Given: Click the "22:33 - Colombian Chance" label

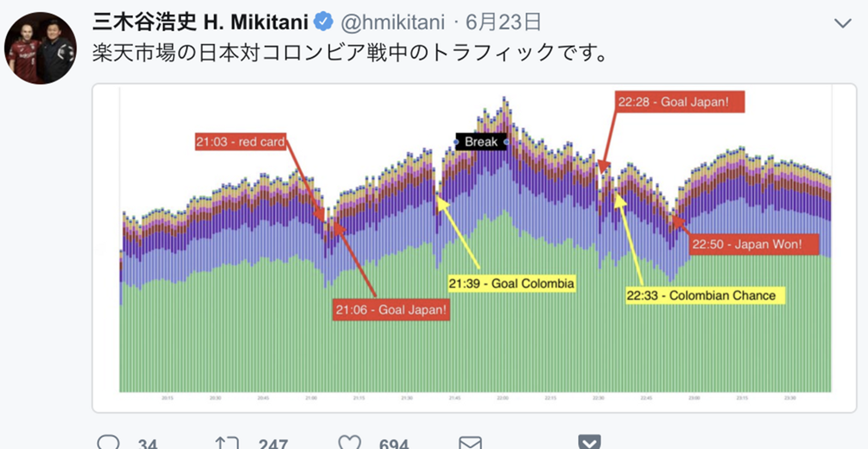Looking at the screenshot, I should tap(706, 295).
